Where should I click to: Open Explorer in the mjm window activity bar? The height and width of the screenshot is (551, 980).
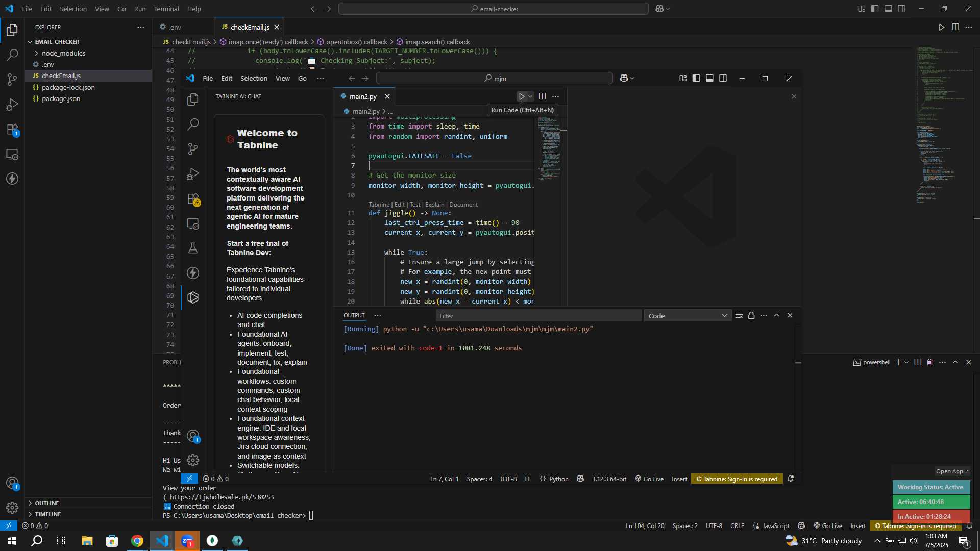click(x=193, y=99)
